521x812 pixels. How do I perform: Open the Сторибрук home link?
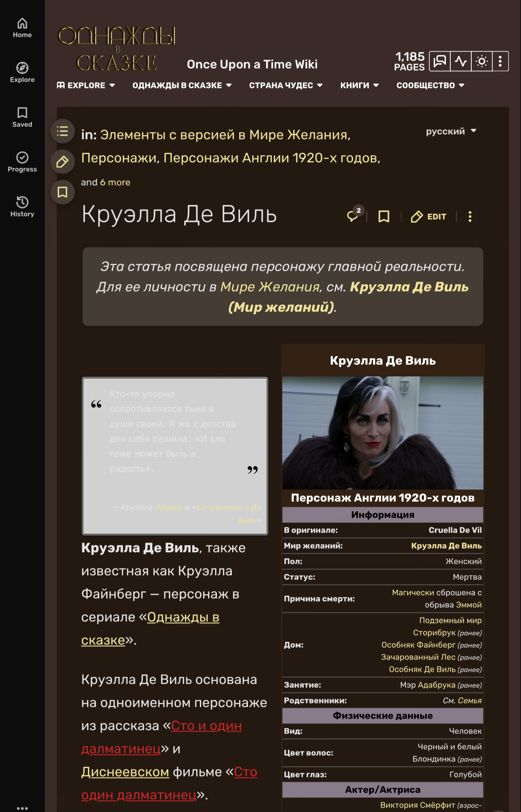[x=434, y=633]
